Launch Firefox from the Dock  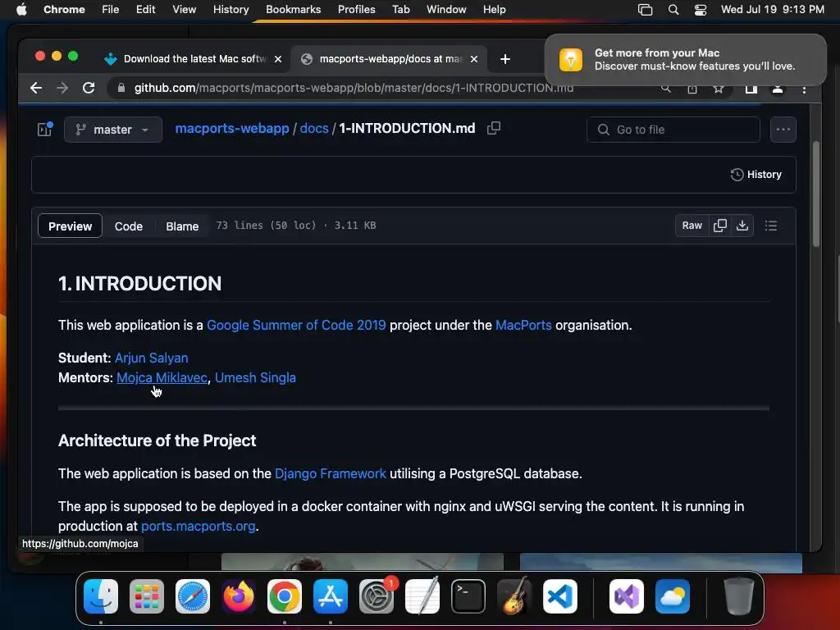coord(239,596)
